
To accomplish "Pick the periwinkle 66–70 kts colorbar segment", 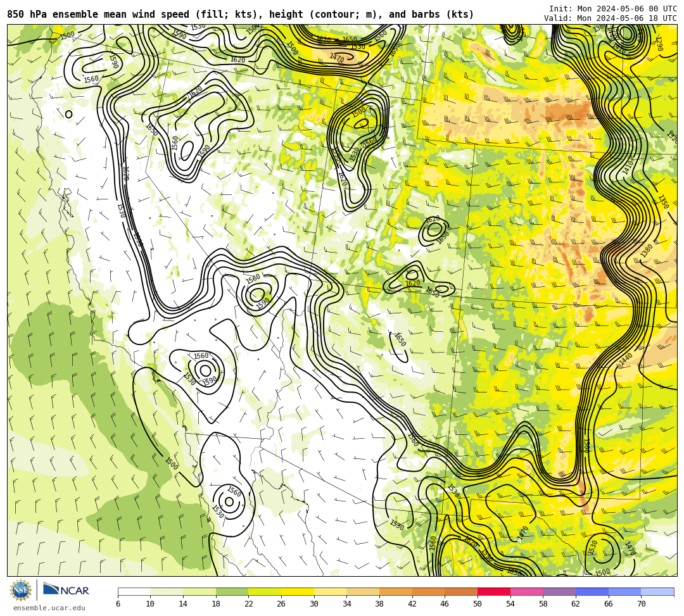I will [624, 591].
